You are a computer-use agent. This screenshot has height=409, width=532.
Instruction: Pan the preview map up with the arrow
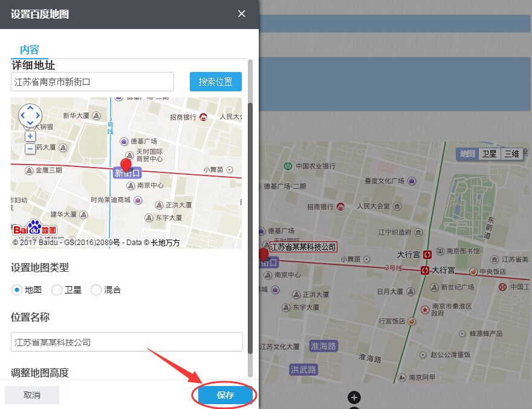click(30, 108)
